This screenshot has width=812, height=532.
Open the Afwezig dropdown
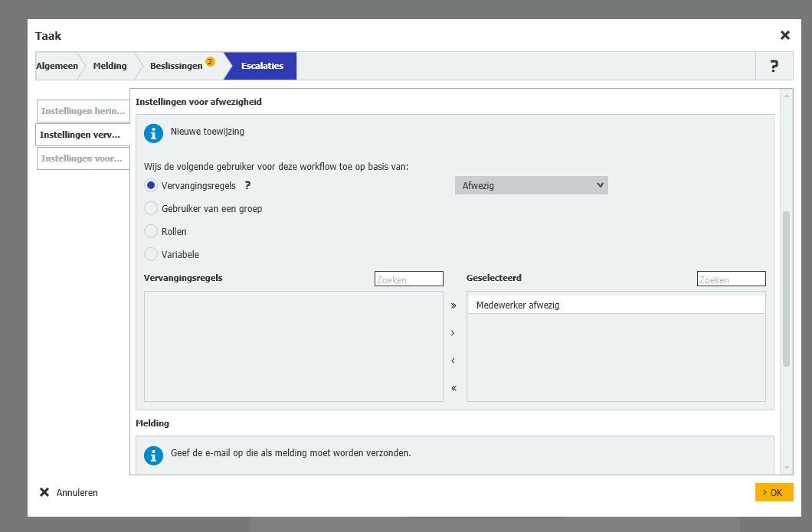531,185
